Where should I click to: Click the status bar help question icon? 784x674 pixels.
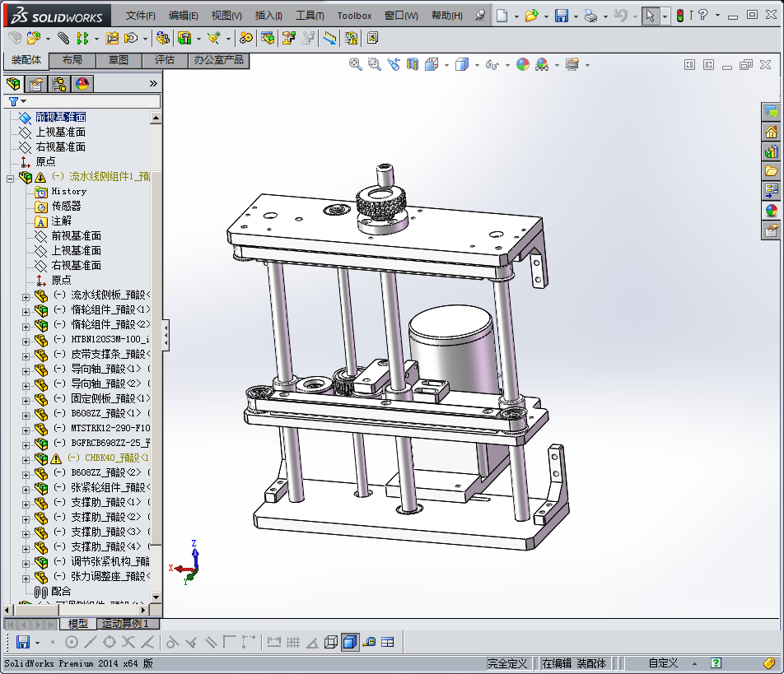pyautogui.click(x=716, y=663)
